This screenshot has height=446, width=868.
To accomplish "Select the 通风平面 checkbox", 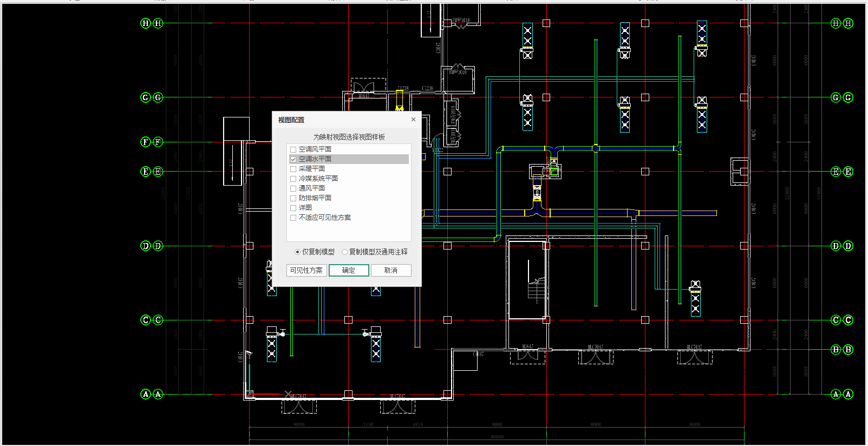I will [x=293, y=188].
